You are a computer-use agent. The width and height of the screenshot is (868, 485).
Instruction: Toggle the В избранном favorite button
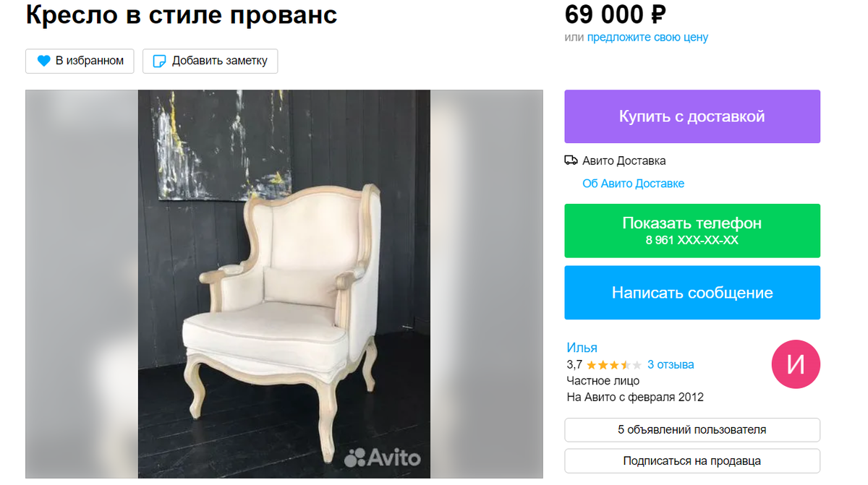[80, 61]
